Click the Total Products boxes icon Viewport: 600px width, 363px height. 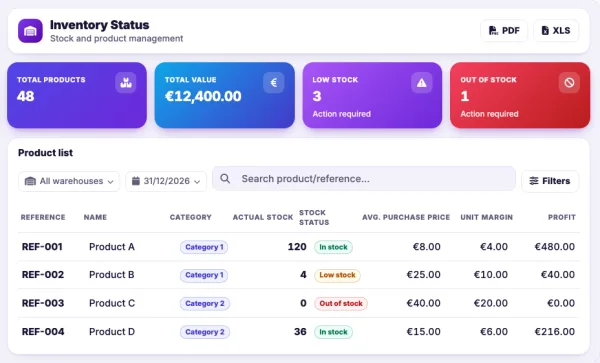pyautogui.click(x=126, y=83)
